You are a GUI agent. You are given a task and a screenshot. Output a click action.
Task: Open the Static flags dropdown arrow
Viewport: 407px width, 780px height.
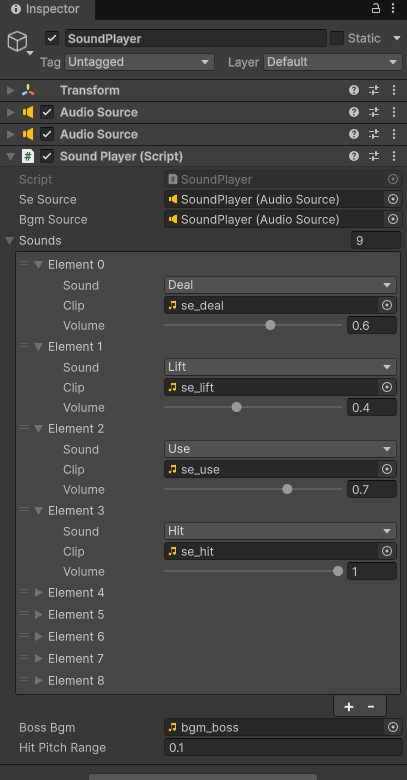pos(397,38)
